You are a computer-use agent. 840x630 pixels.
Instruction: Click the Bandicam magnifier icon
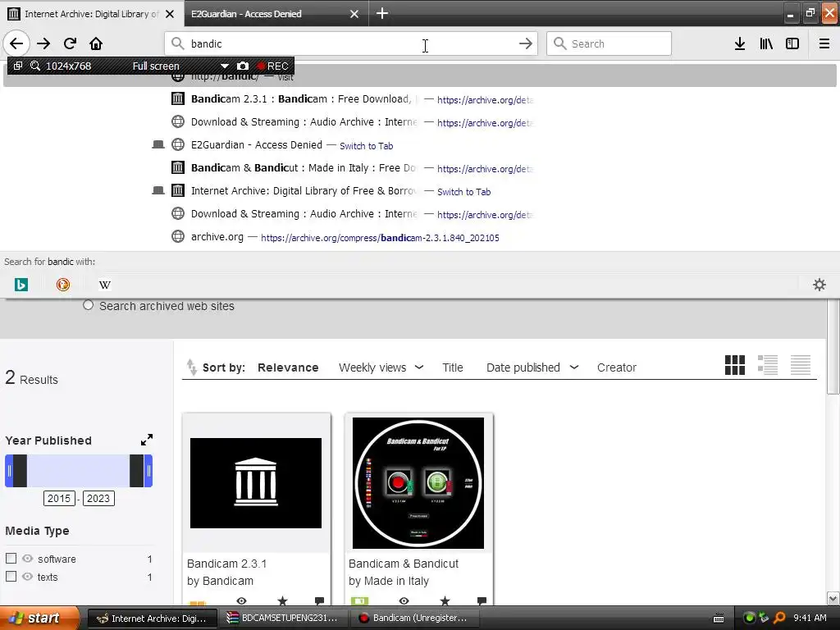35,66
